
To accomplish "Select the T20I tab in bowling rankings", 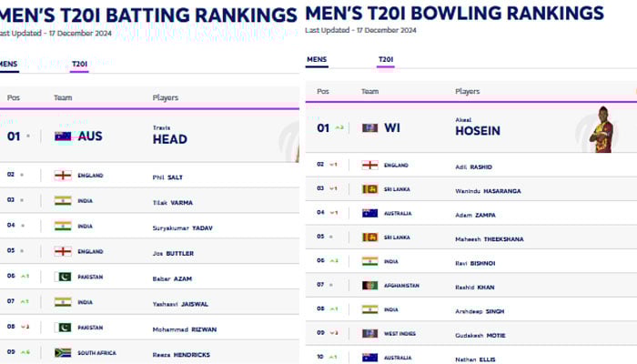I will 386,61.
